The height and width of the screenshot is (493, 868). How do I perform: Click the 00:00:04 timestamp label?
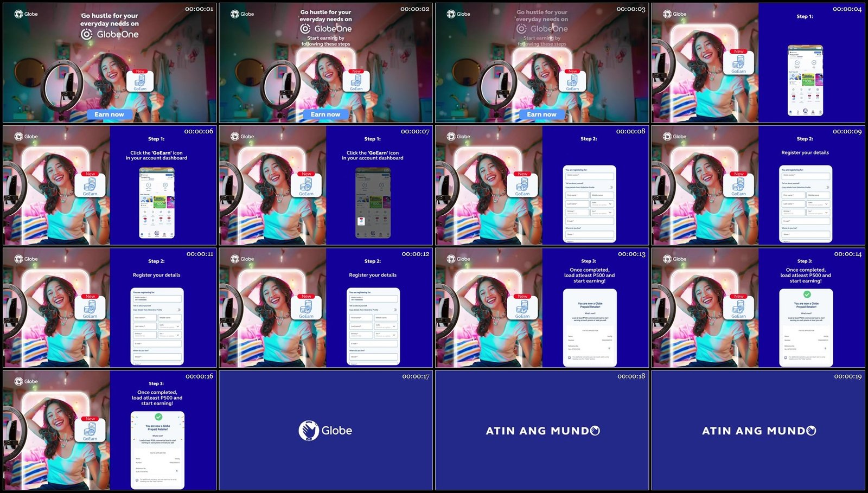point(847,9)
